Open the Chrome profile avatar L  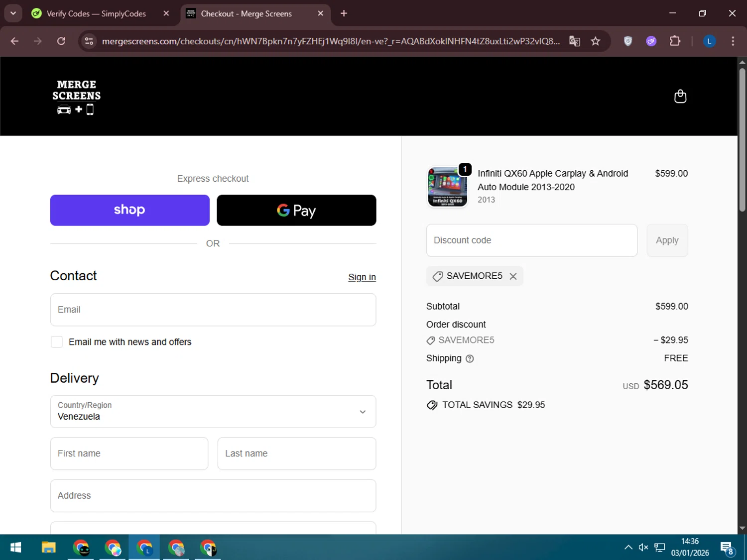pyautogui.click(x=709, y=41)
